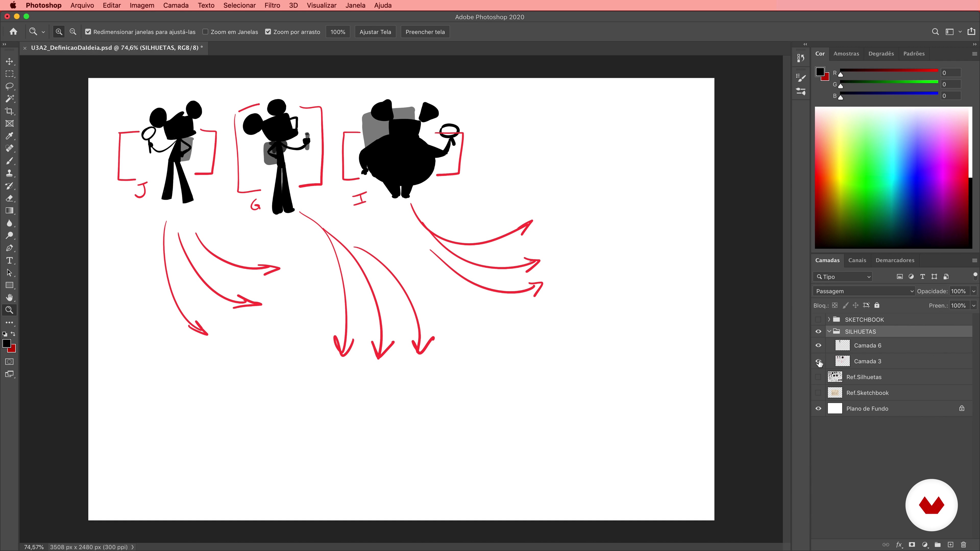Enable Zoom em Janelas checkbox

(x=205, y=32)
